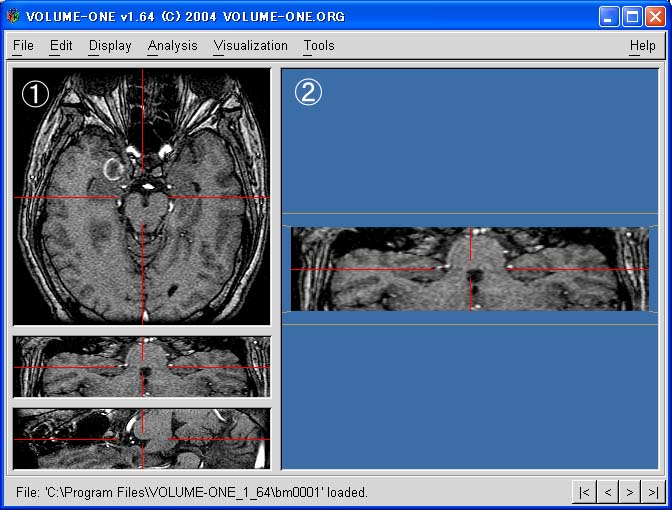
Task: Click the enlarged coronal view in main panel
Action: [470, 269]
